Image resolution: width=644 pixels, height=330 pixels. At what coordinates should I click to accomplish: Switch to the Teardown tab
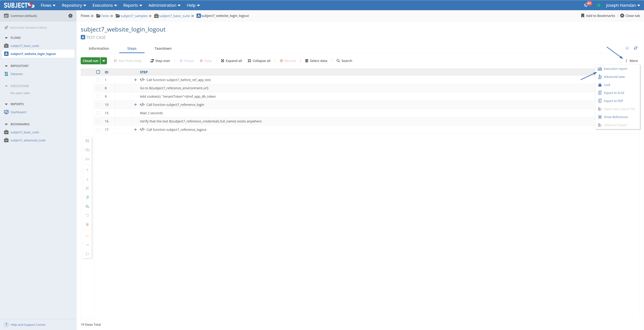(x=163, y=48)
